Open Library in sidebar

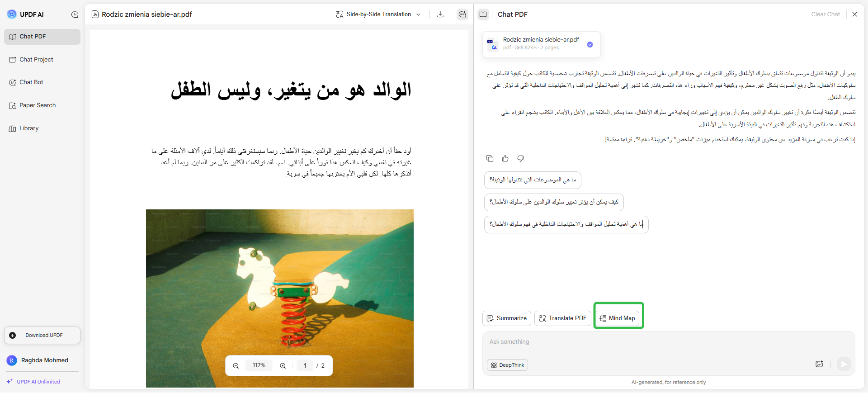[x=42, y=128]
